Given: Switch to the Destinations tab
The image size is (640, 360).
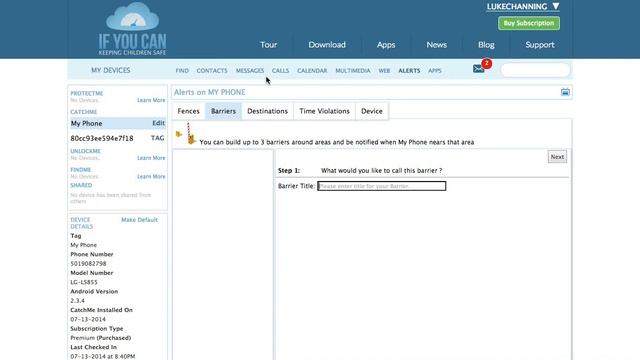Looking at the screenshot, I should [267, 111].
